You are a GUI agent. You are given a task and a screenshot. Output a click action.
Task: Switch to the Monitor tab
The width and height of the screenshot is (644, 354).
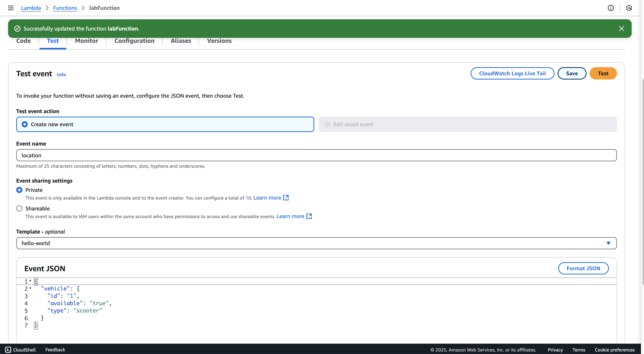tap(87, 41)
